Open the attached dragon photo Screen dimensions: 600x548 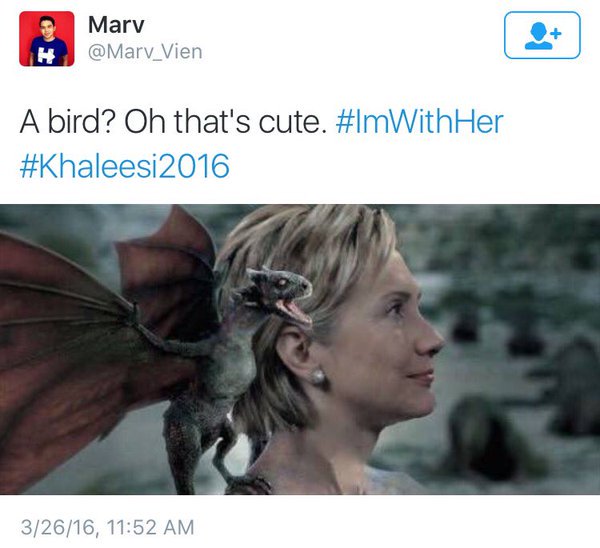click(300, 349)
